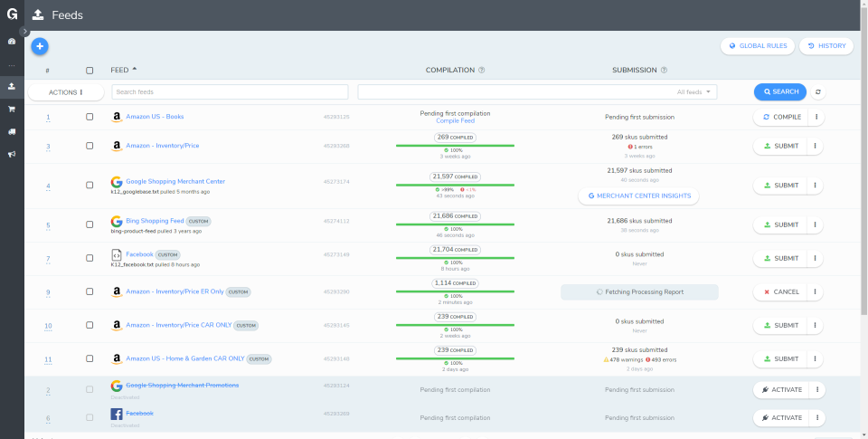Click the 493 errors indicator
The image size is (868, 439).
click(x=660, y=359)
